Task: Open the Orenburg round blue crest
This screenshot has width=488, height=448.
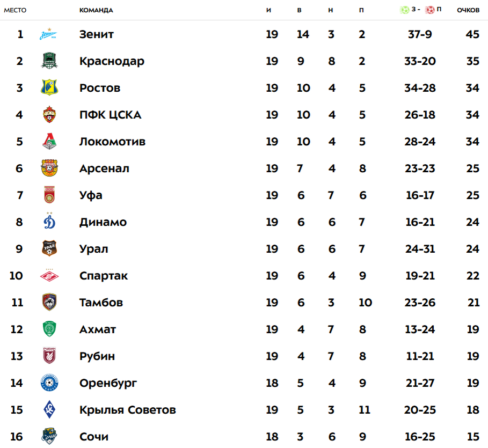Action: [x=49, y=383]
